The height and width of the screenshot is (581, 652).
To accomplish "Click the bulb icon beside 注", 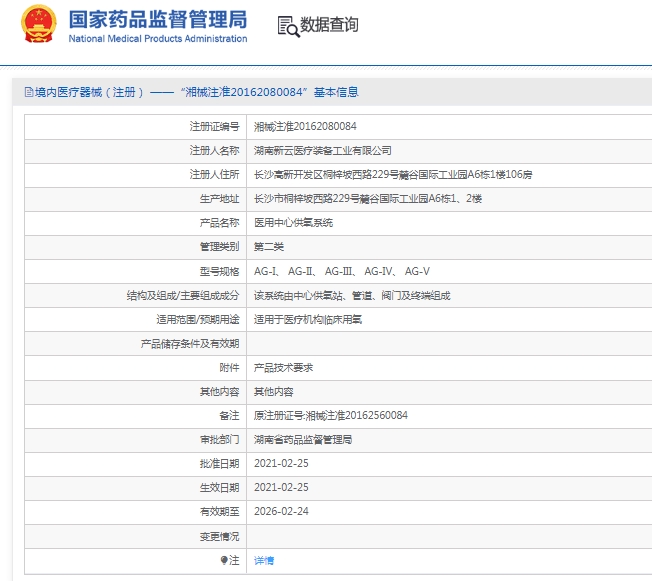I will 224,560.
